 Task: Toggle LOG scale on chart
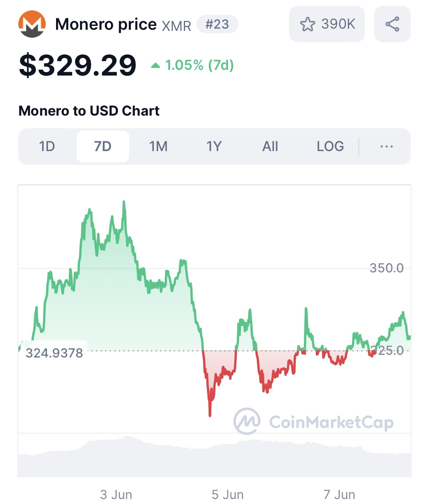click(330, 147)
